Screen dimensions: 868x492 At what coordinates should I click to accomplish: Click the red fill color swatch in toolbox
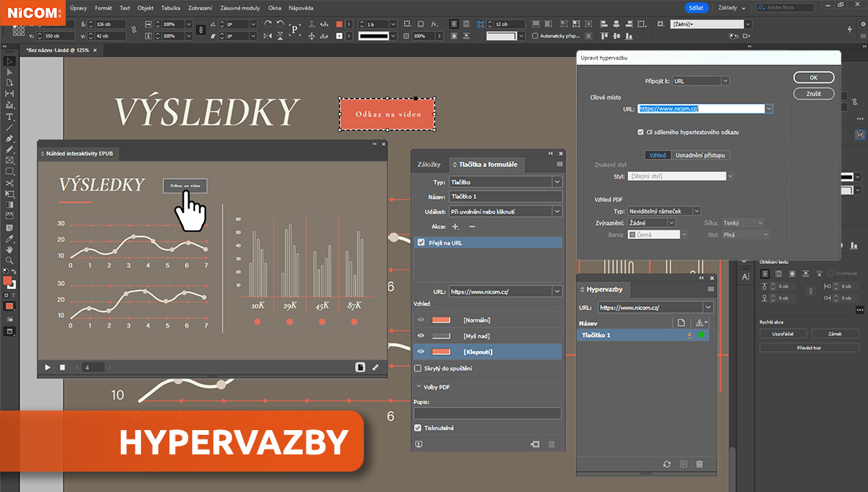[x=7, y=281]
